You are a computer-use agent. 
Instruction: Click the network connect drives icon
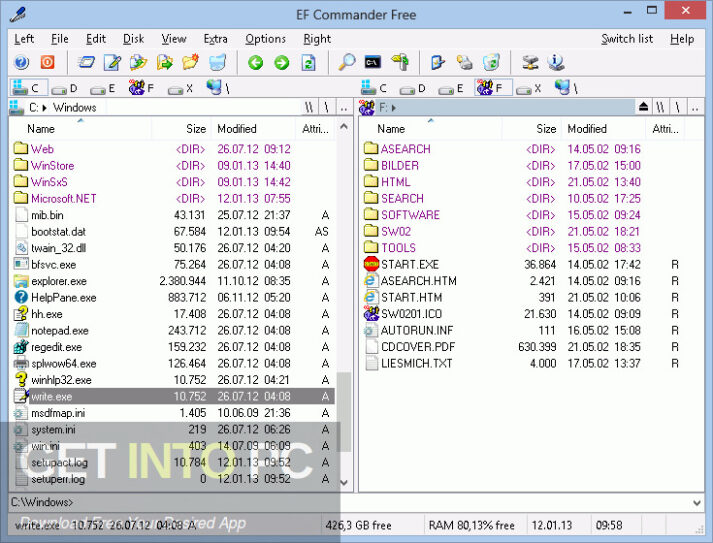pos(530,62)
